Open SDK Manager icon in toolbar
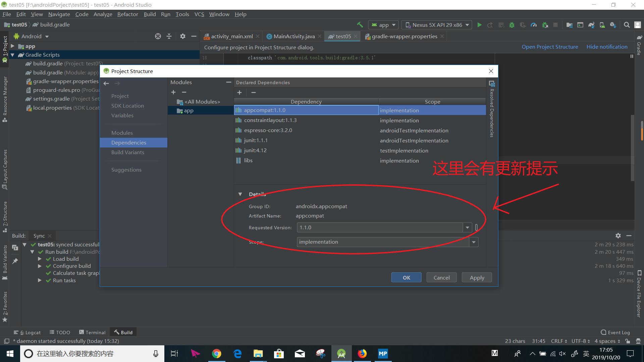644x362 pixels. (x=613, y=25)
